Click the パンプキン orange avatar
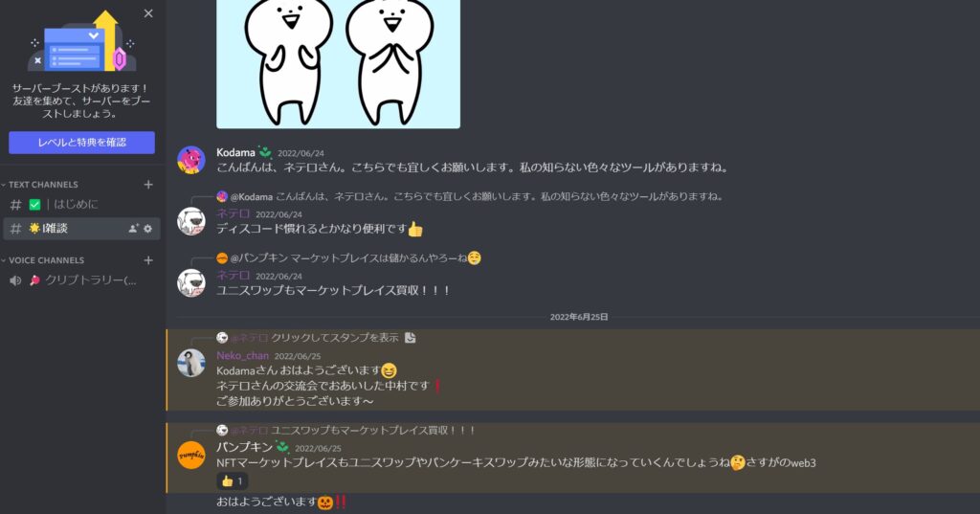The height and width of the screenshot is (514, 980). (191, 455)
